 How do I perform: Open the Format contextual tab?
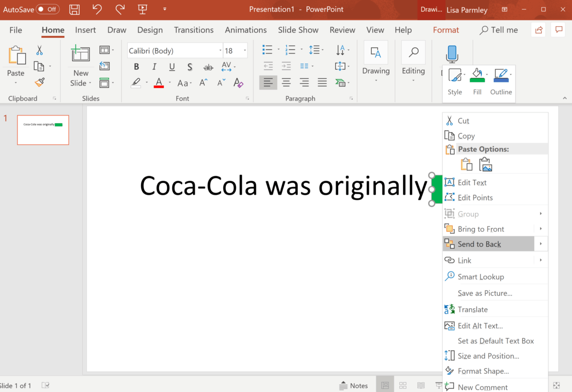click(446, 30)
